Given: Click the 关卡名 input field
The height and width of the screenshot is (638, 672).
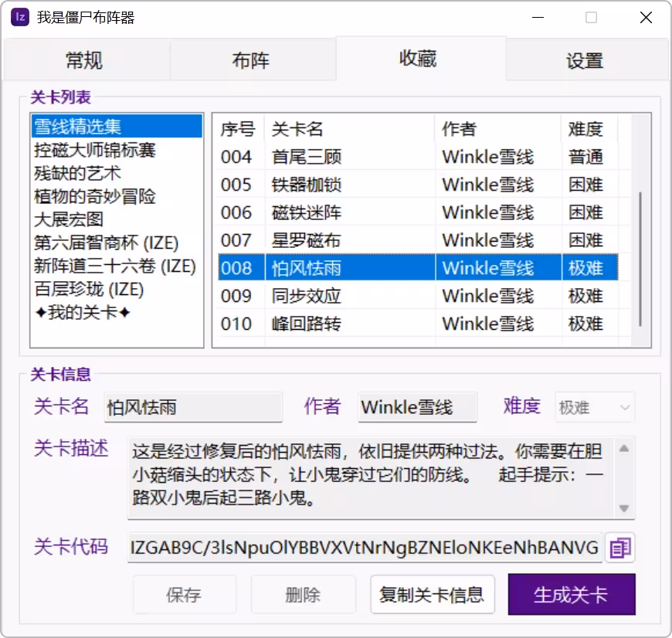Looking at the screenshot, I should (193, 407).
